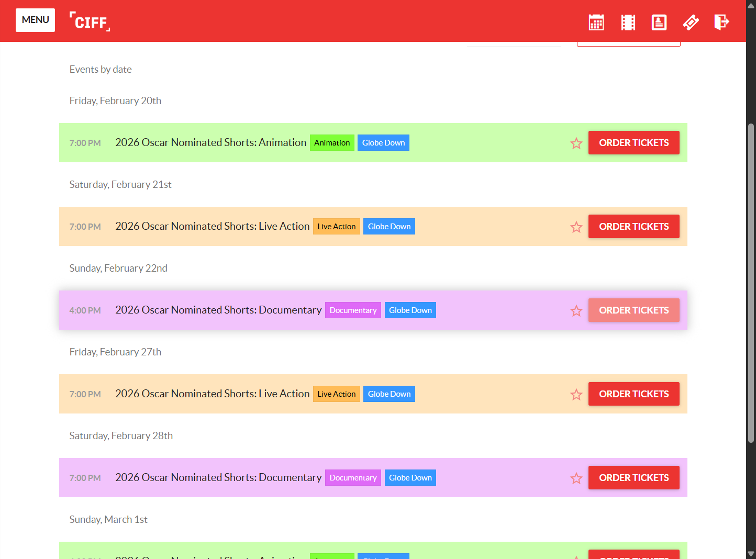
Task: Open the tickets icon in header
Action: (x=691, y=22)
